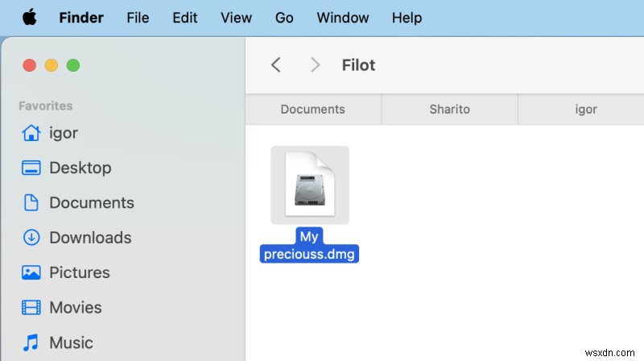Open the Edit menu

click(185, 18)
